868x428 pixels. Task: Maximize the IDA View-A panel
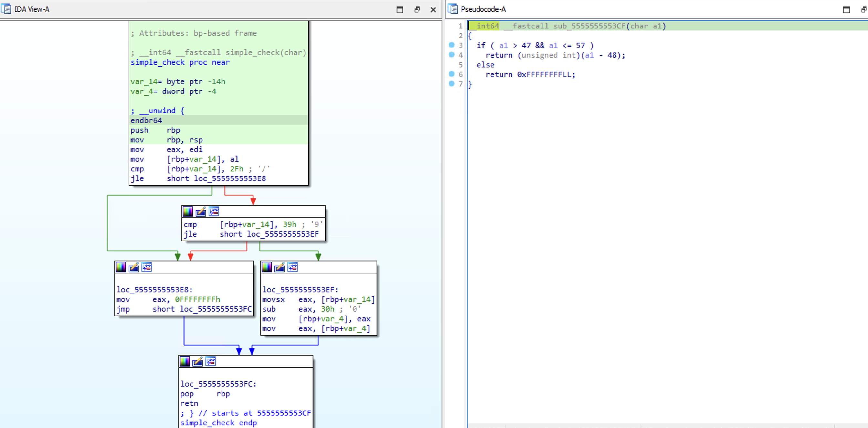400,10
